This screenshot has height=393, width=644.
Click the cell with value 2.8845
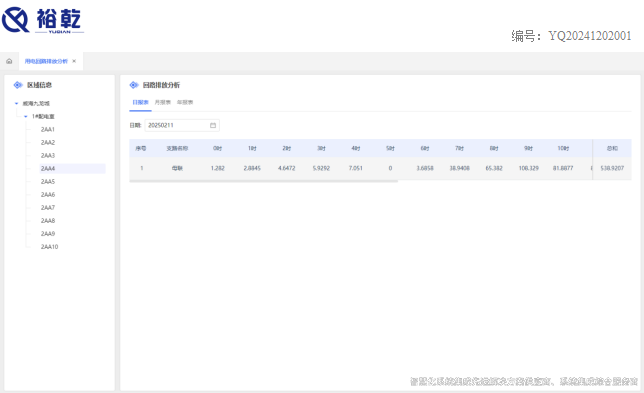[x=252, y=168]
